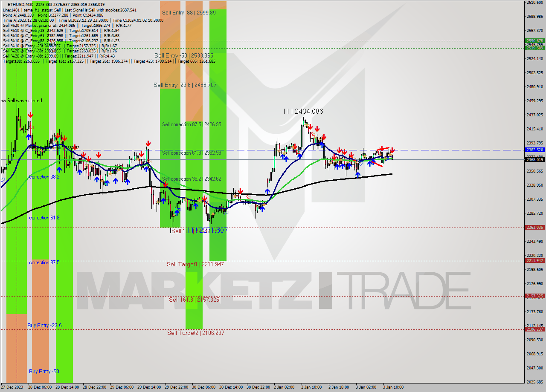Click the 2025.685 price scale value
The width and height of the screenshot is (546, 392).
534,382
